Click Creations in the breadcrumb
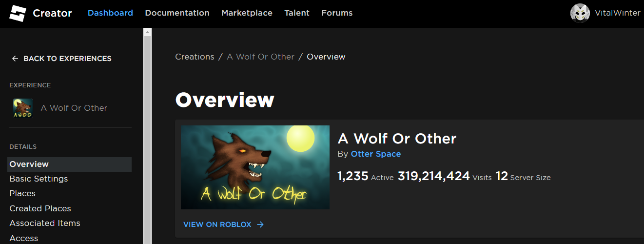 click(195, 57)
